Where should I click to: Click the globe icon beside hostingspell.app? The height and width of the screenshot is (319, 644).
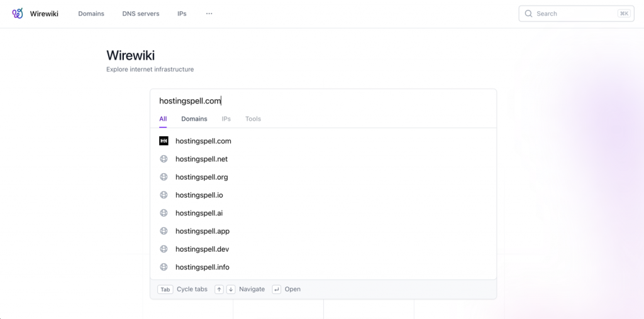coord(164,231)
